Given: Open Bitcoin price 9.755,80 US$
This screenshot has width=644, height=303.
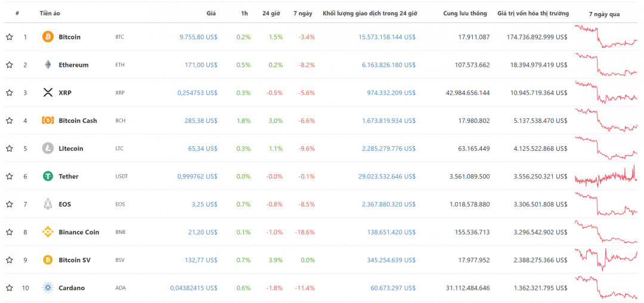Looking at the screenshot, I should tap(199, 37).
